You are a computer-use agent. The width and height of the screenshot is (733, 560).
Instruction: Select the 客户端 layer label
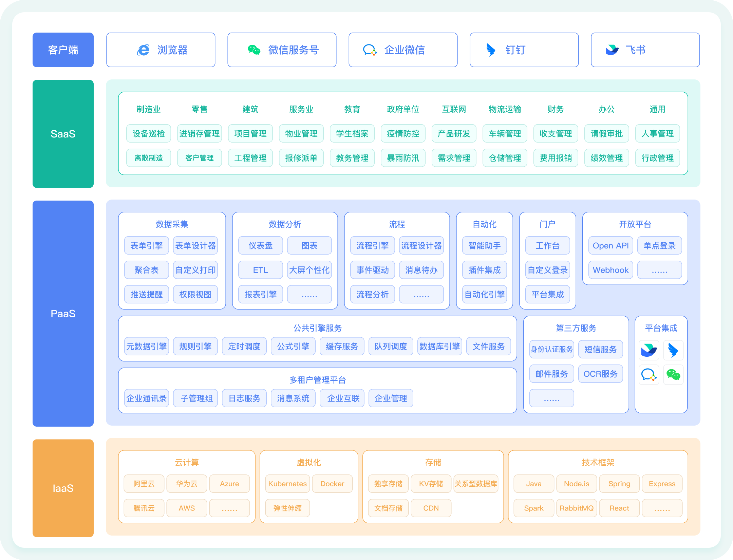click(63, 50)
